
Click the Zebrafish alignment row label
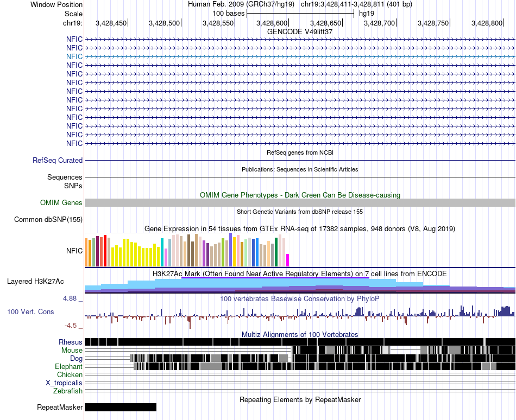[67, 391]
